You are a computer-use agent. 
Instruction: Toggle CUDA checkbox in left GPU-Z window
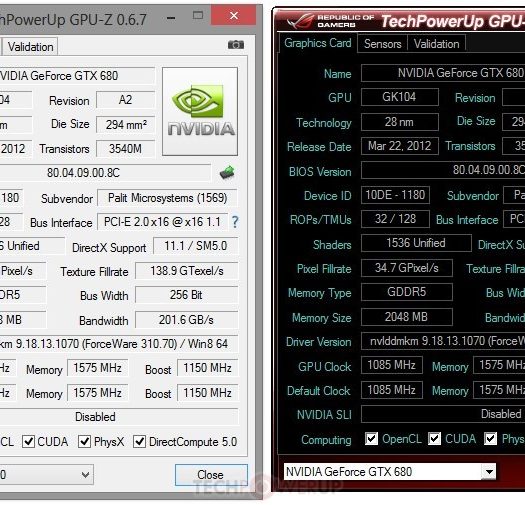point(28,441)
